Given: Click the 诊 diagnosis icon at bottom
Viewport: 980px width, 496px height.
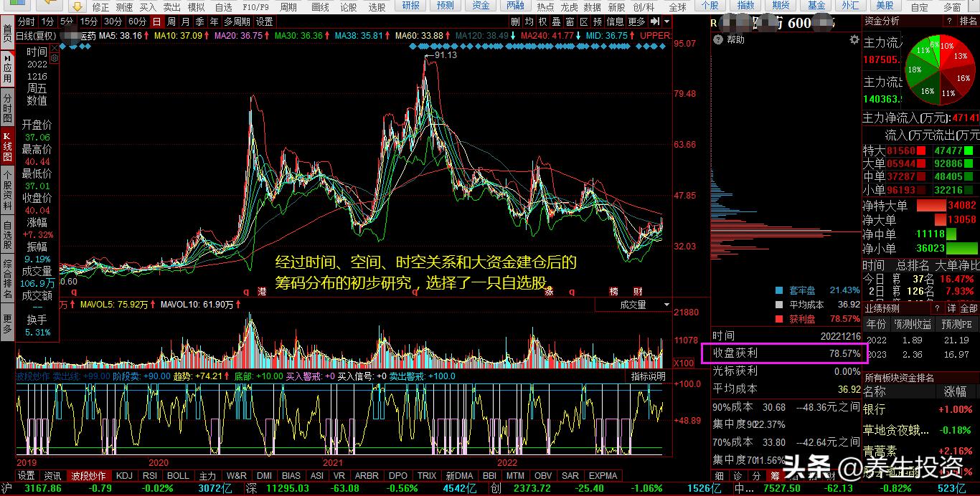Looking at the screenshot, I should tap(738, 475).
